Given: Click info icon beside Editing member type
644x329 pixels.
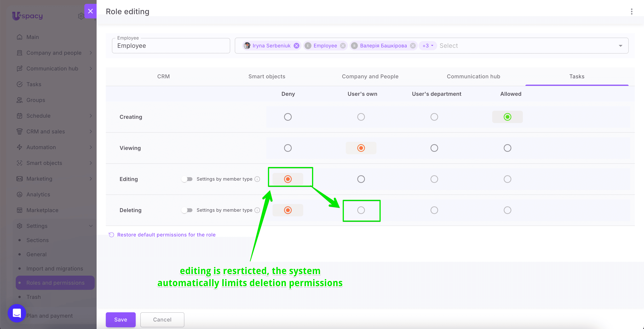Looking at the screenshot, I should point(257,179).
